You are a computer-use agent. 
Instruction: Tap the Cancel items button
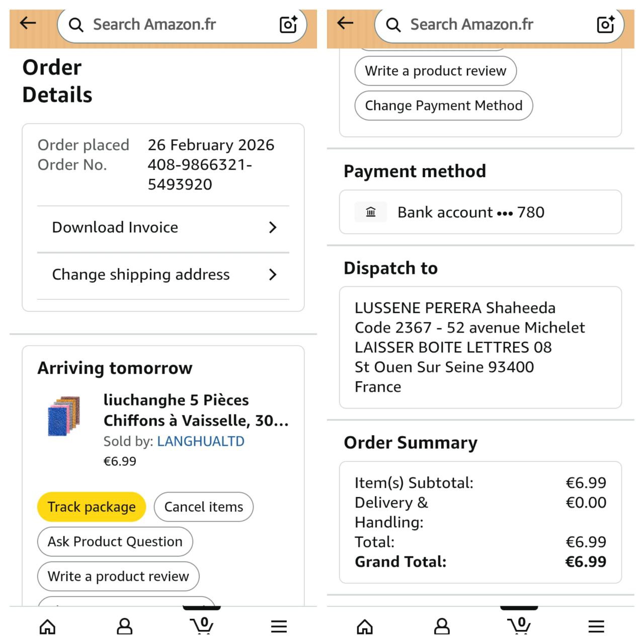coord(203,507)
